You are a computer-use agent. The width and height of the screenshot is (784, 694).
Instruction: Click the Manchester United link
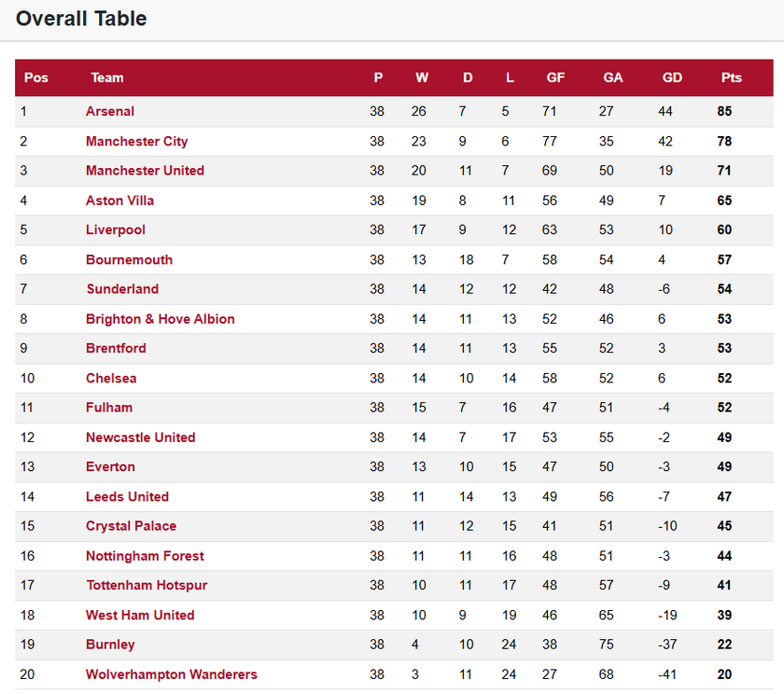[x=145, y=171]
